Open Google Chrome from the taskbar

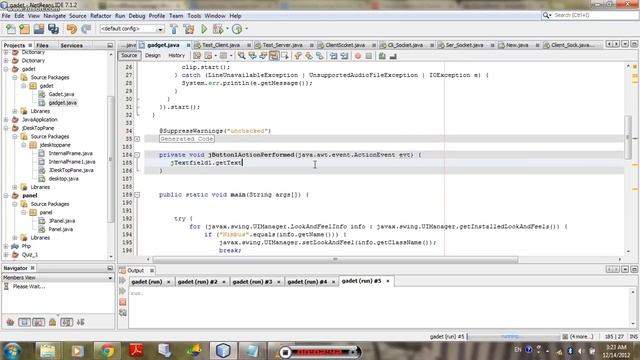pos(107,351)
